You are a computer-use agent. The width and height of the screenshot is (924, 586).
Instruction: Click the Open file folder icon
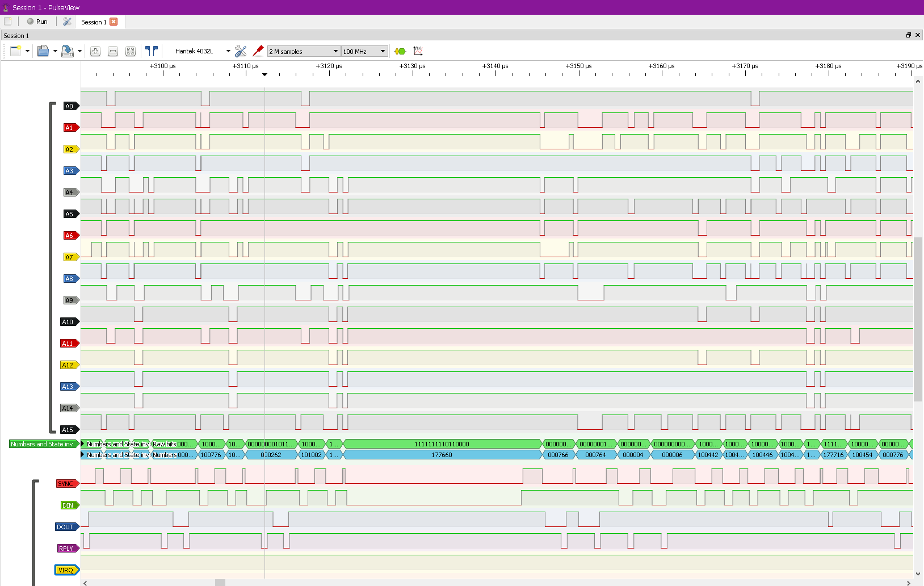(43, 51)
